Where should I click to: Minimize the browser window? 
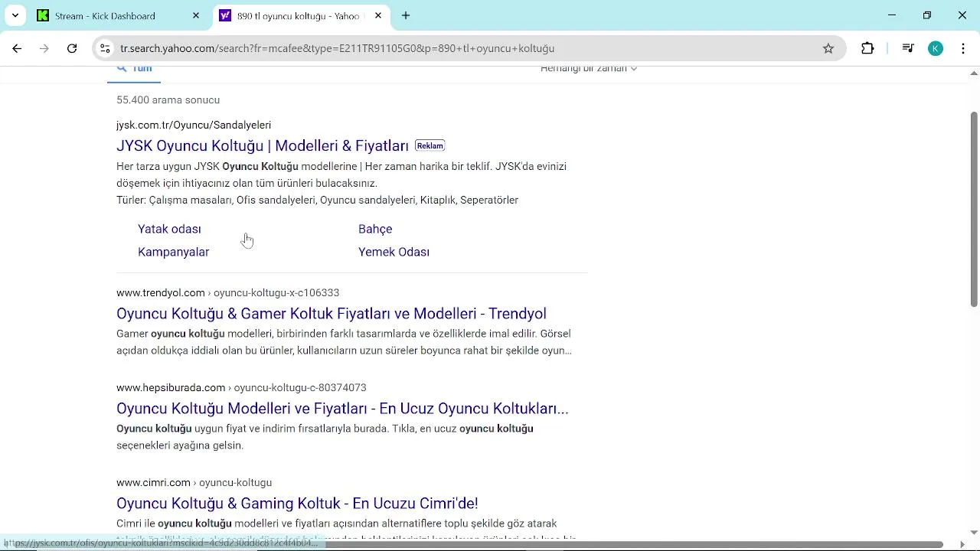892,15
